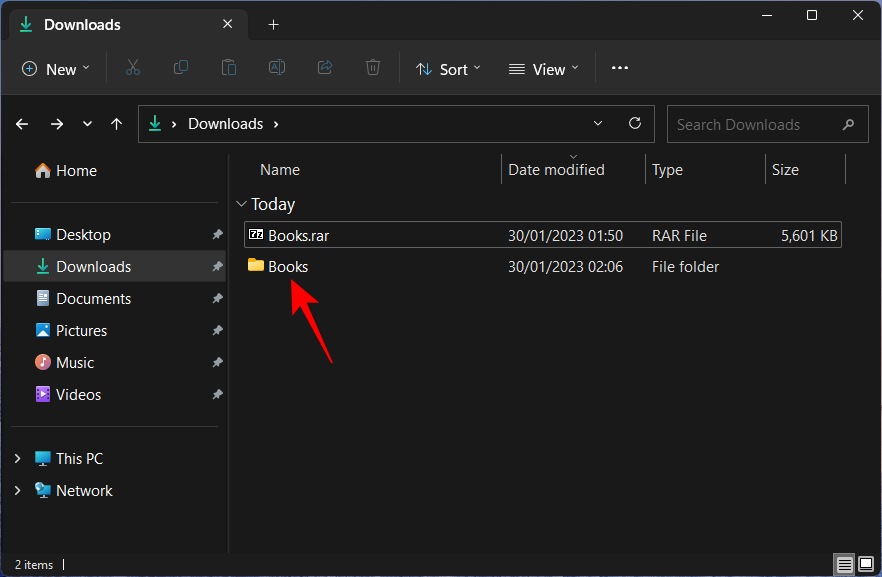Image resolution: width=882 pixels, height=577 pixels.
Task: Open the See more ellipsis menu
Action: 620,68
